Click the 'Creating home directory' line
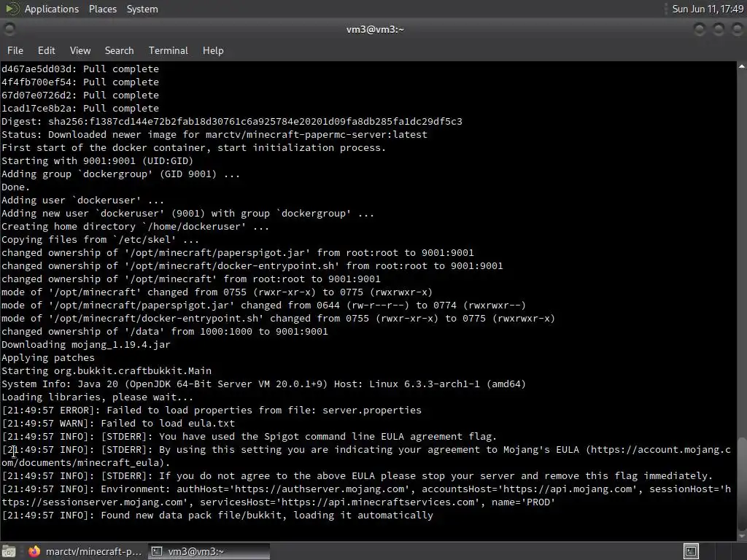The height and width of the screenshot is (560, 747). pos(135,226)
